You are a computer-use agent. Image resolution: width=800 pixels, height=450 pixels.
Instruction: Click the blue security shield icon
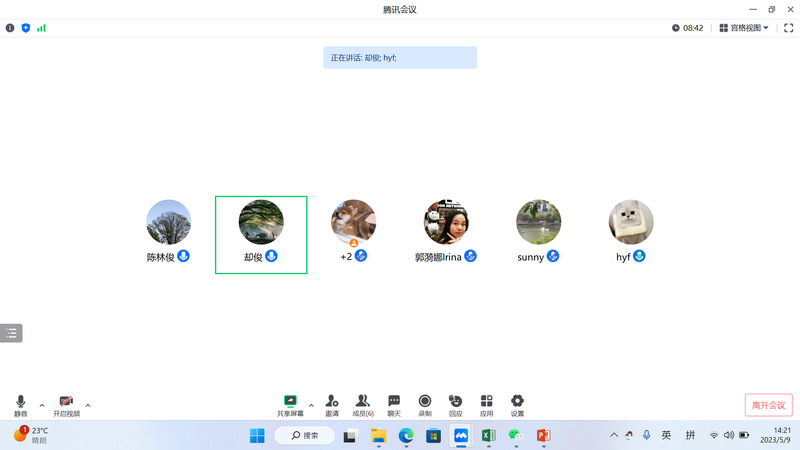[x=26, y=28]
